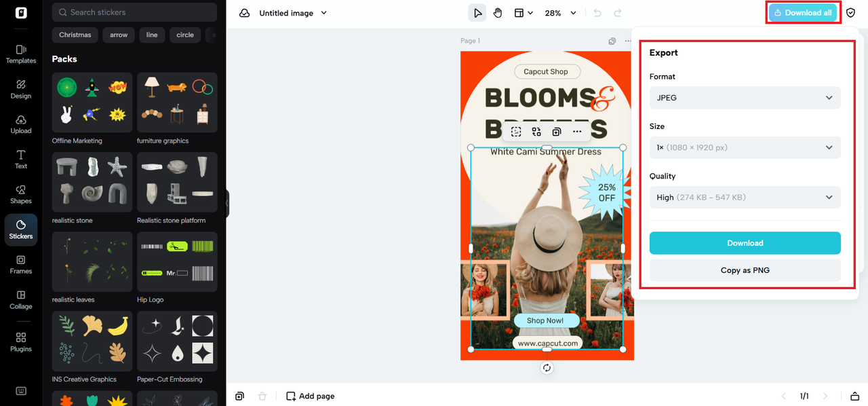The height and width of the screenshot is (406, 868).
Task: Open the Realistic stone platform pack
Action: 177,182
